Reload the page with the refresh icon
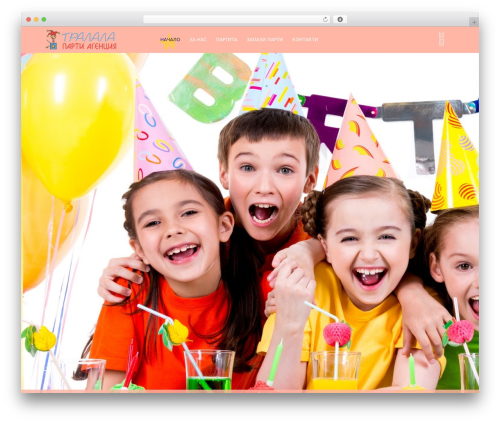Viewport: 500px width, 423px height. point(325,19)
